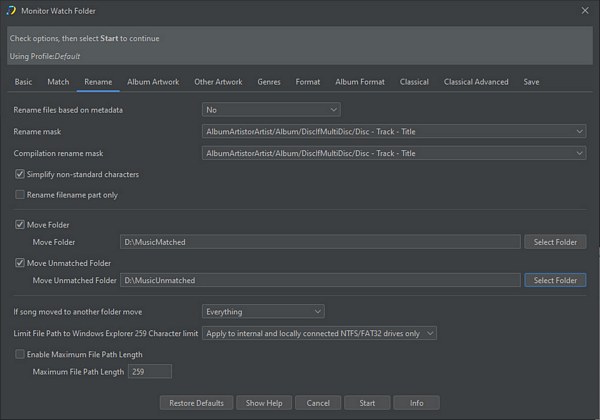Close the Monitor Watch Folder dialog
This screenshot has height=420, width=600.
(585, 10)
